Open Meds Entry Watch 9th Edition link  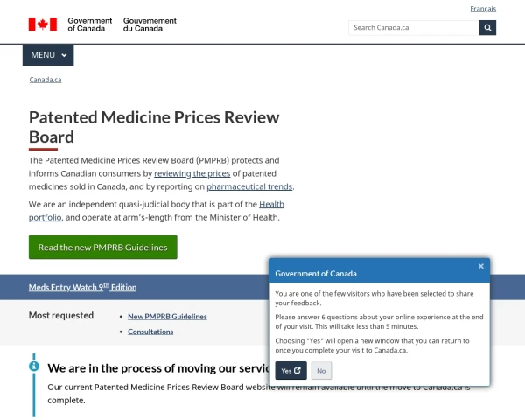click(82, 287)
